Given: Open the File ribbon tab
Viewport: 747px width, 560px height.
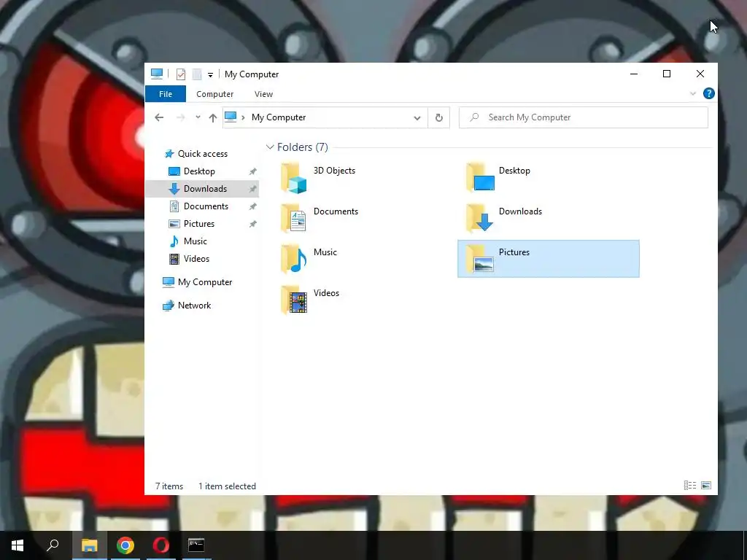Looking at the screenshot, I should (166, 94).
